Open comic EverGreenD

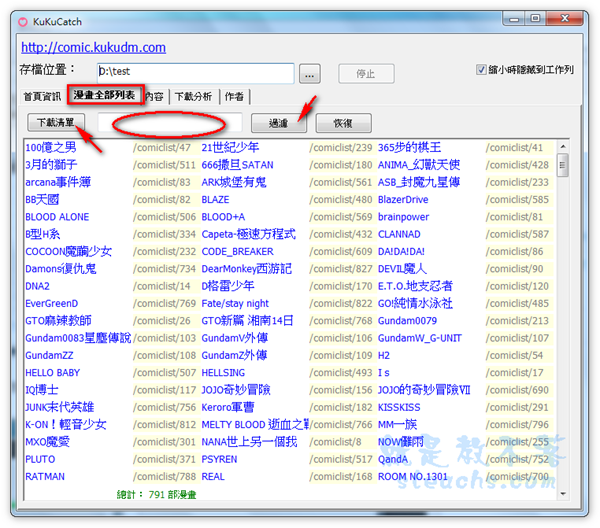pyautogui.click(x=51, y=304)
